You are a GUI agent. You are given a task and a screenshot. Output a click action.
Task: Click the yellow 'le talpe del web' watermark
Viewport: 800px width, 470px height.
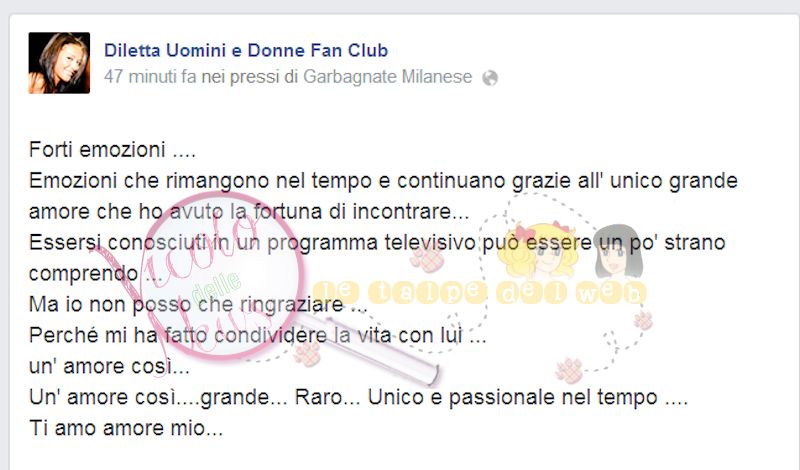480,293
